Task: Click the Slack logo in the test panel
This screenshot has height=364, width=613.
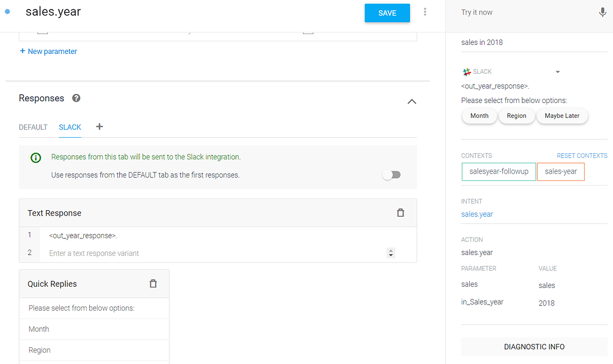Action: coord(466,71)
